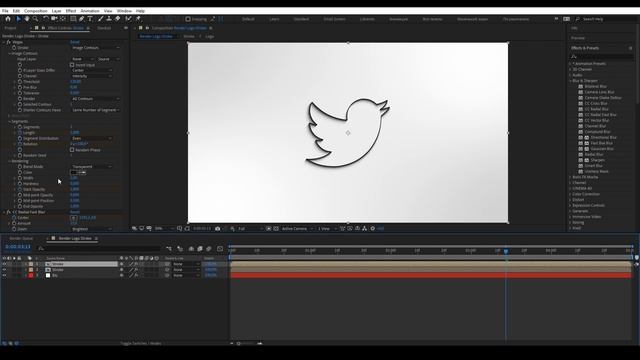This screenshot has height=360, width=640.
Task: Open the Render All Contours dropdown
Action: pyautogui.click(x=96, y=99)
